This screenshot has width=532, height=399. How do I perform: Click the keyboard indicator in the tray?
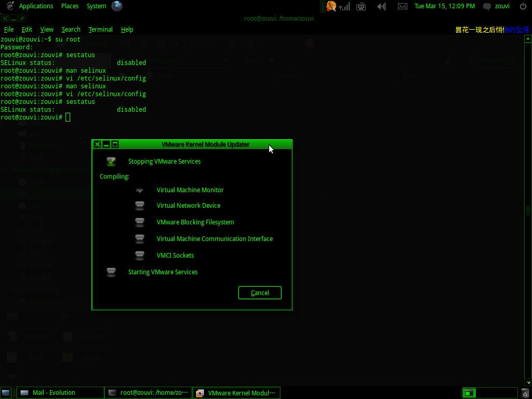point(361,6)
